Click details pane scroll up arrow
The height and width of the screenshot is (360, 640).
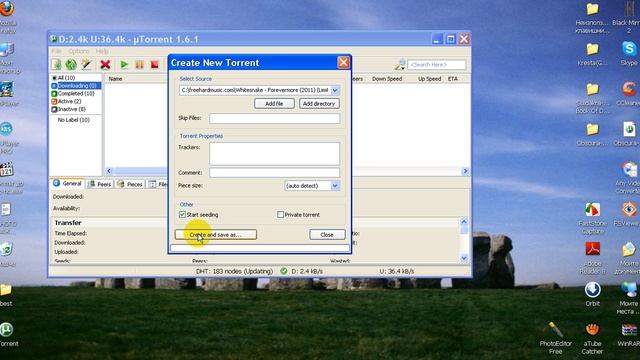[464, 222]
